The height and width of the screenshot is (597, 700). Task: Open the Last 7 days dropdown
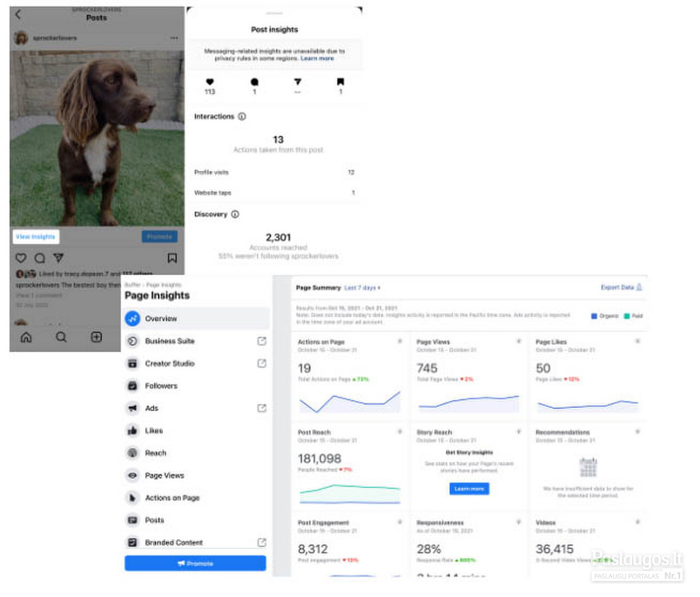coord(362,288)
